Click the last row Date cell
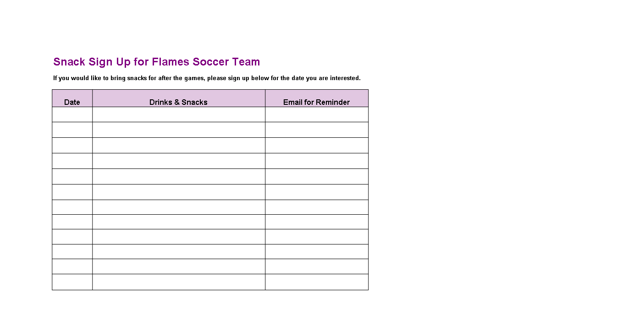The image size is (644, 331). (x=72, y=282)
